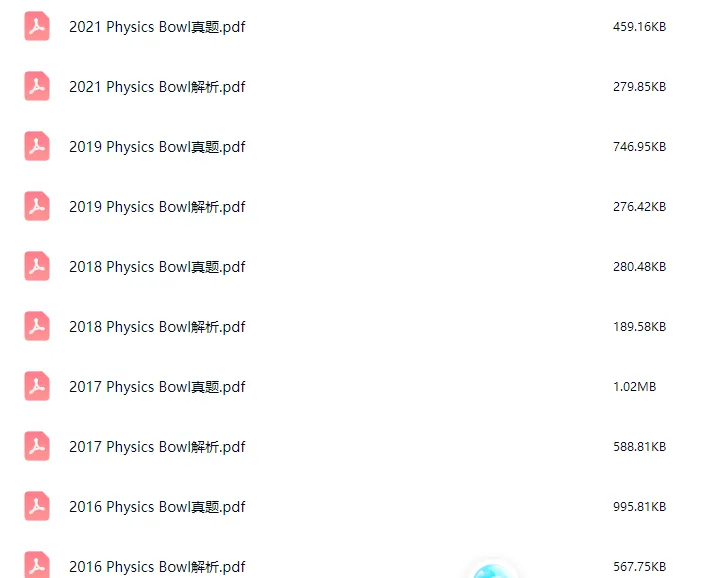Open file 2021 Physics Bowl真题.pdf
The height and width of the screenshot is (578, 727).
click(157, 27)
